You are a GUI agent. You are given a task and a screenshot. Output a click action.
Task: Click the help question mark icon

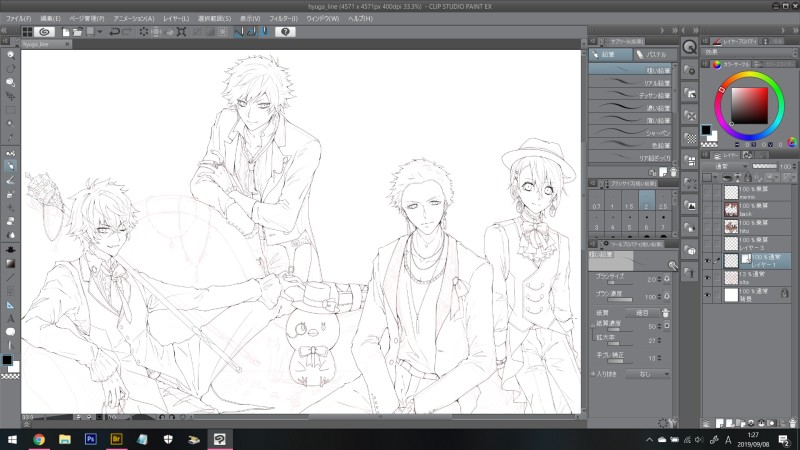(285, 32)
